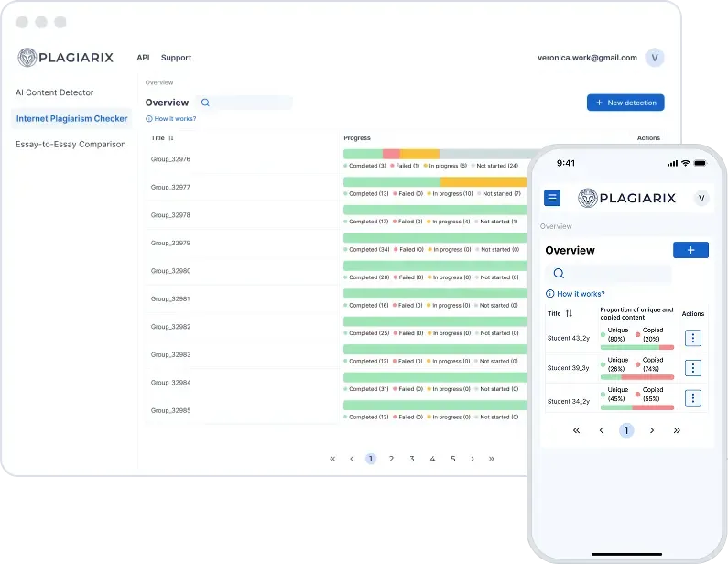Tap the info icon on phone How it works
Screen dimensions: 728x564
pos(549,294)
